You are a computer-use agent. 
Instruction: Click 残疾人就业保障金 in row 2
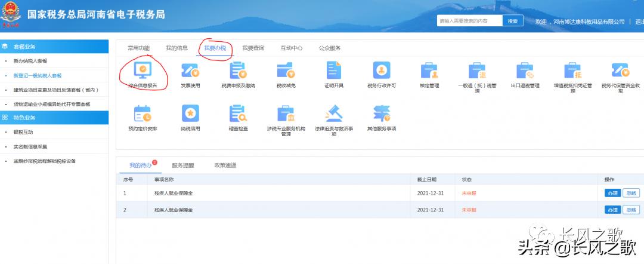pos(174,210)
